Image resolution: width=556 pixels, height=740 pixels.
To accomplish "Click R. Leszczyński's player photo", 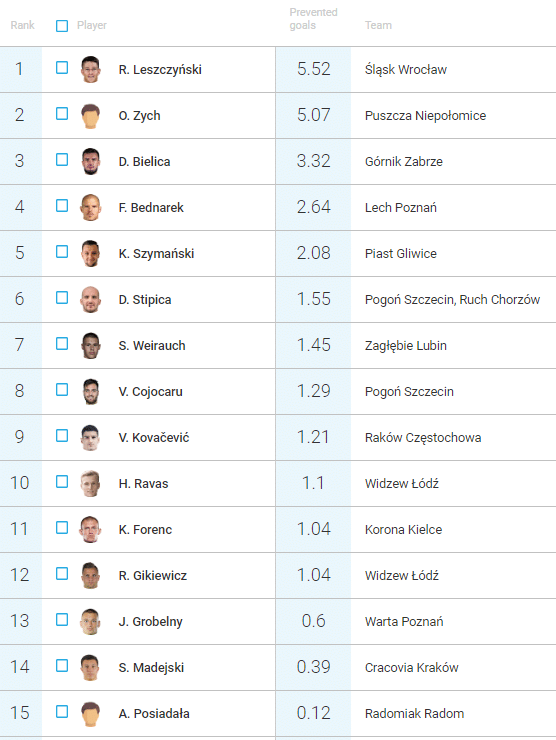I will click(90, 69).
